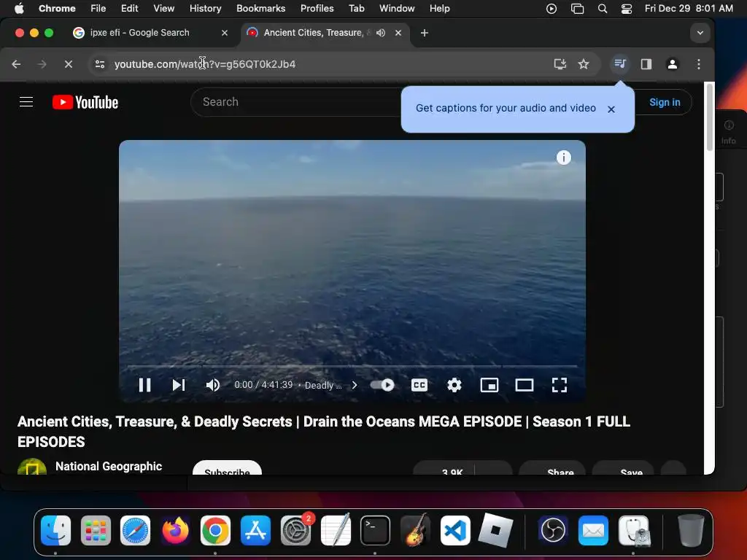
Task: Subscribe to National Geographic
Action: [228, 468]
